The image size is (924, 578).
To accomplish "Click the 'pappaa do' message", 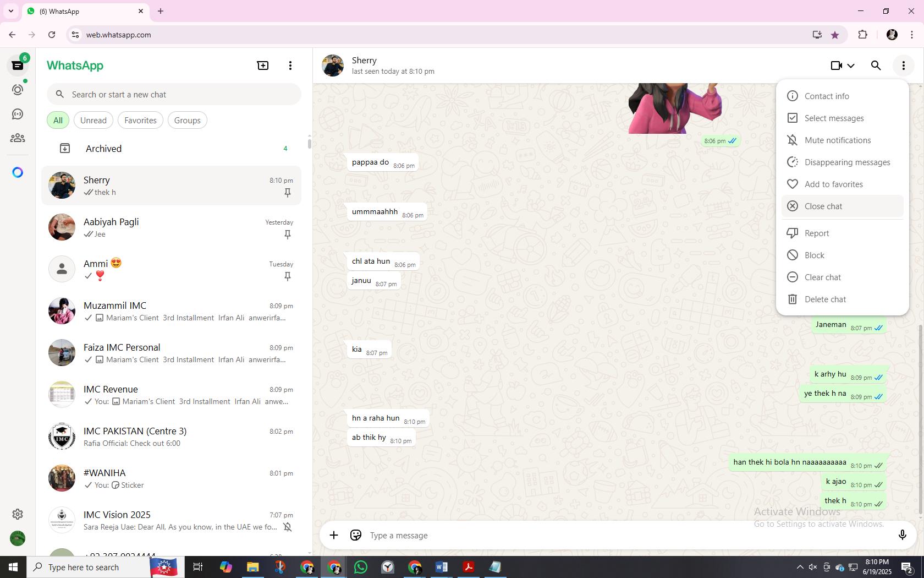I will point(383,162).
